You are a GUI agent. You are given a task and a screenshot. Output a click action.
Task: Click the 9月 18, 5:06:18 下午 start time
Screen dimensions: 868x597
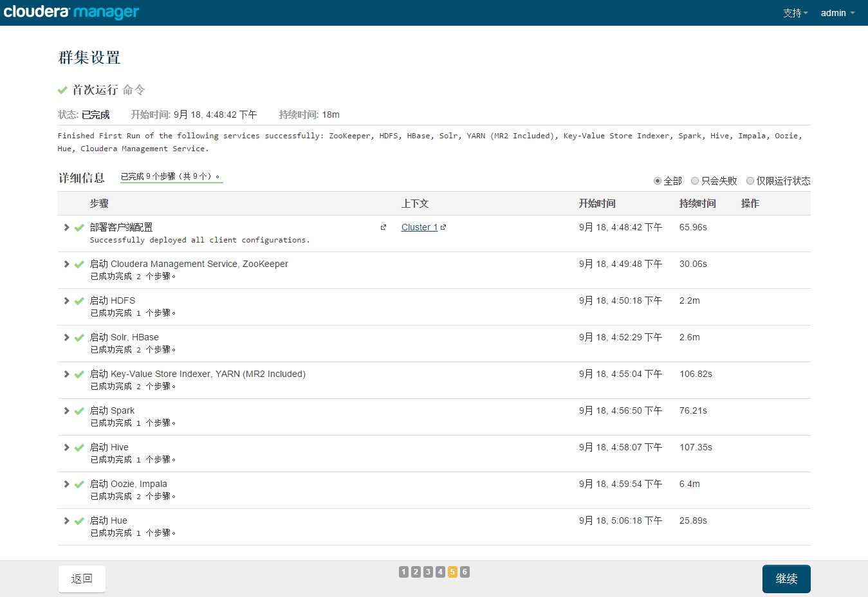[x=620, y=520]
